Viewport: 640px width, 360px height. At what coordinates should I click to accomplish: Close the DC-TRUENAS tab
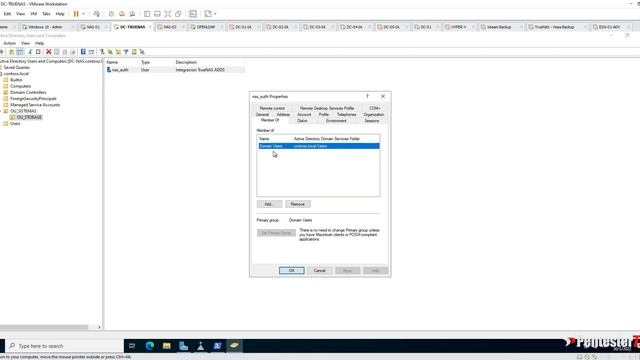click(x=150, y=27)
